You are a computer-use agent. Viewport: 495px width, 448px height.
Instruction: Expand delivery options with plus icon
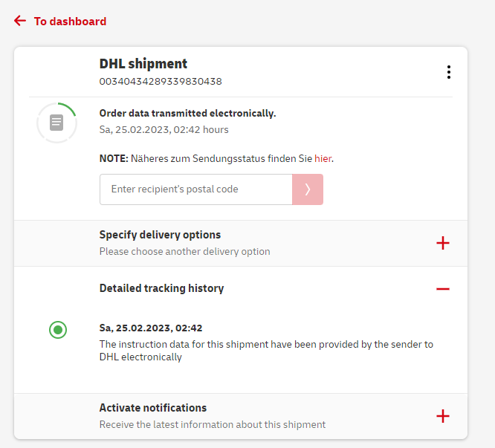coord(443,243)
